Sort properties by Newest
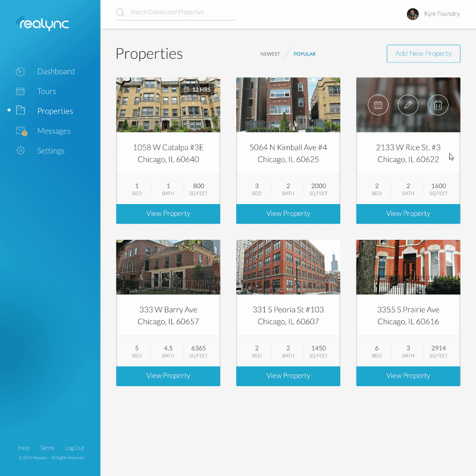The width and height of the screenshot is (476, 476). pos(270,54)
